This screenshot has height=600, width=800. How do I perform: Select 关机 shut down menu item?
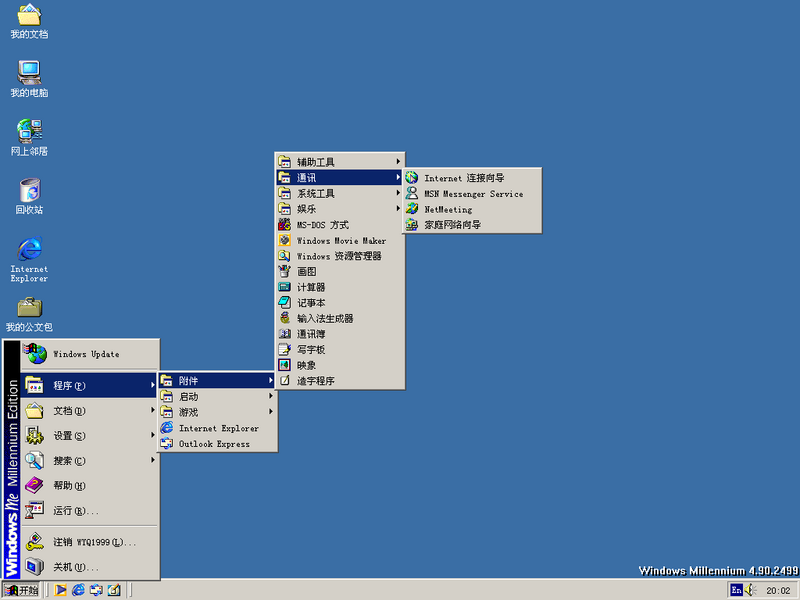90,567
